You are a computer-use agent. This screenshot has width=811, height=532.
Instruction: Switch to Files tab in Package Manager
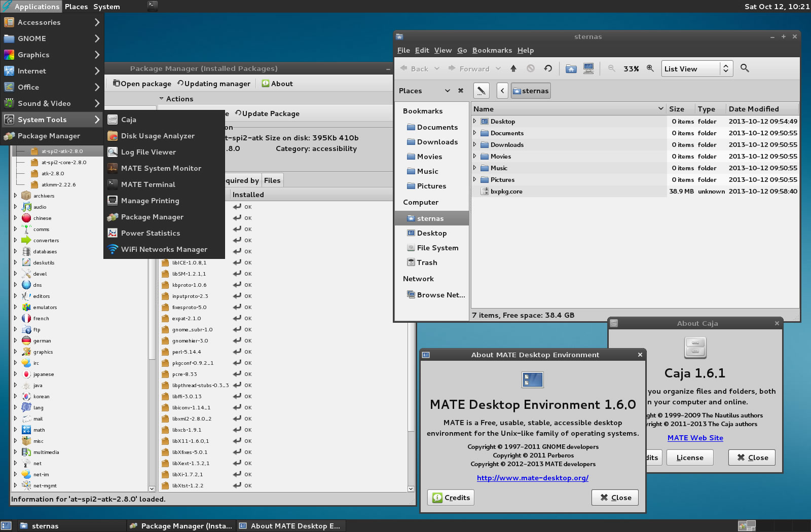pyautogui.click(x=272, y=180)
